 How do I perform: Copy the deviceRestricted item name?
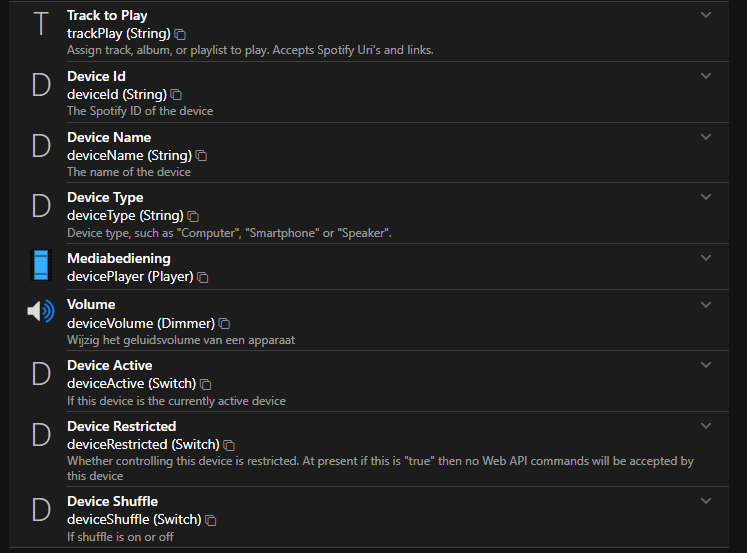coord(229,445)
